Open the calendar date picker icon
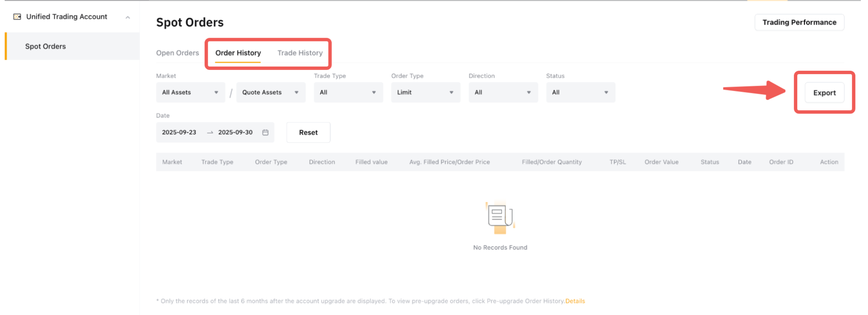Screen dimensions: 868x315 (265, 132)
